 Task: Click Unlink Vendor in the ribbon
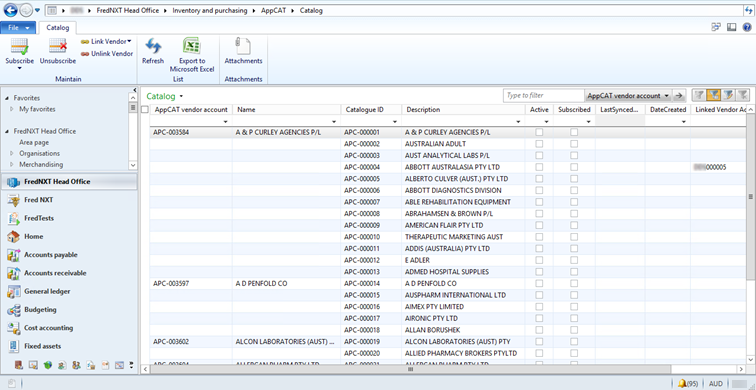pos(107,54)
